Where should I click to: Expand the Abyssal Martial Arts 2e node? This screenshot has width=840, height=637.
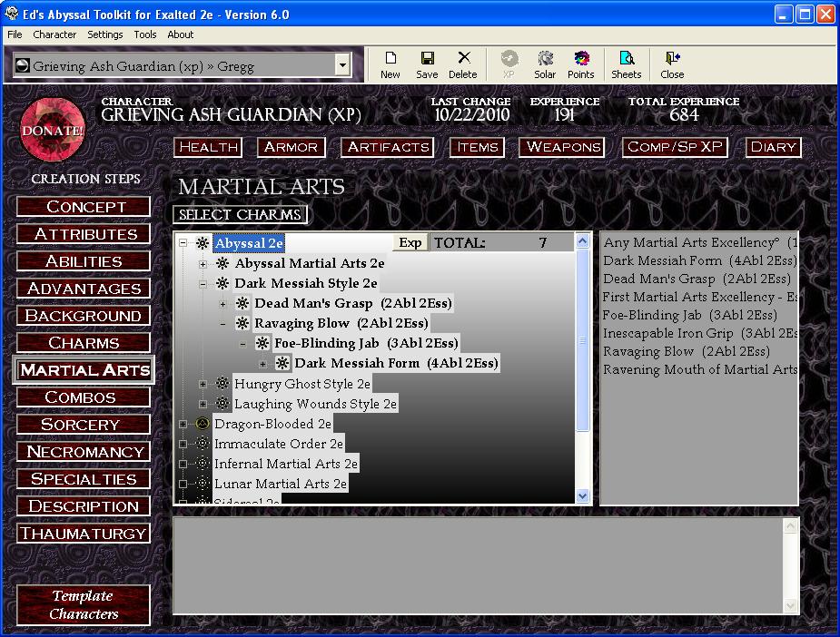203,263
